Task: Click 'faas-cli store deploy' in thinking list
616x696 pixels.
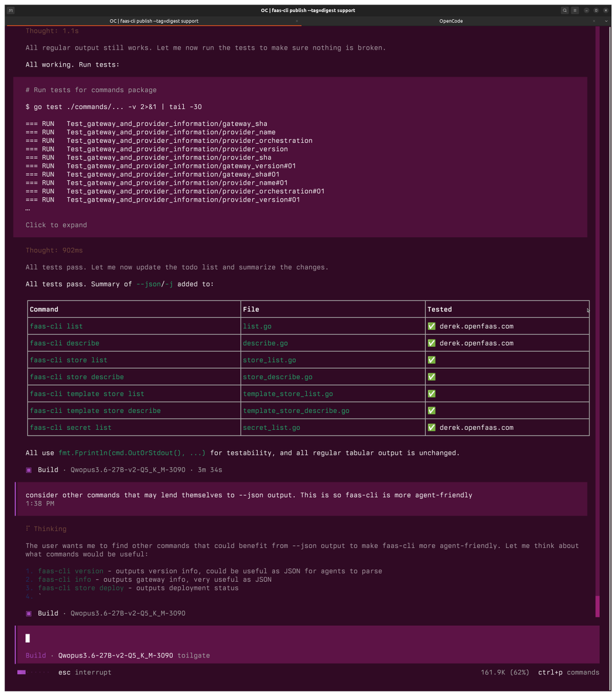Action: (x=81, y=588)
